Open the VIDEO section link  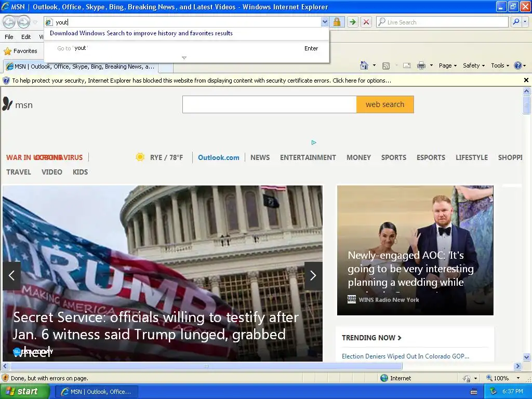point(52,172)
